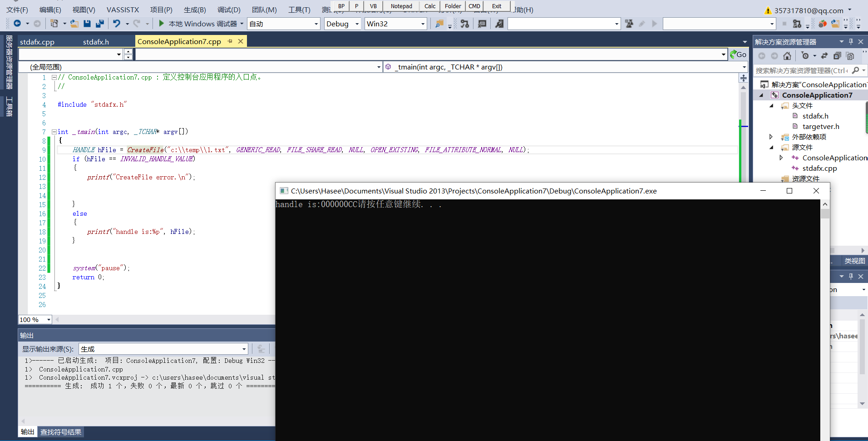This screenshot has width=868, height=441.
Task: Open the 文件(F) menu
Action: (x=17, y=10)
